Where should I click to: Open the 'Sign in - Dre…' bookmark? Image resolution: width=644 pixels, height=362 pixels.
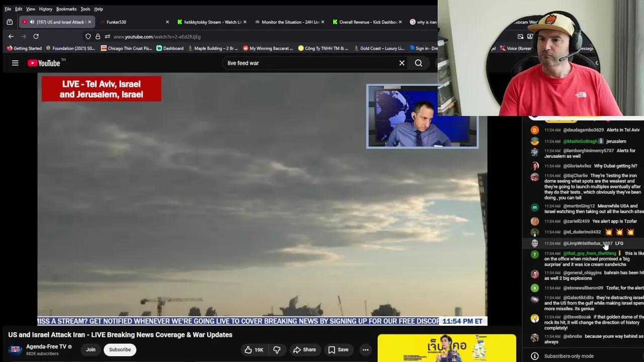424,48
